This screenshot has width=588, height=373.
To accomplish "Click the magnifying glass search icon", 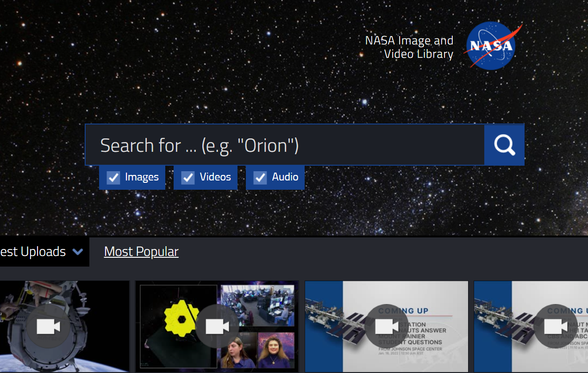I will click(x=504, y=145).
